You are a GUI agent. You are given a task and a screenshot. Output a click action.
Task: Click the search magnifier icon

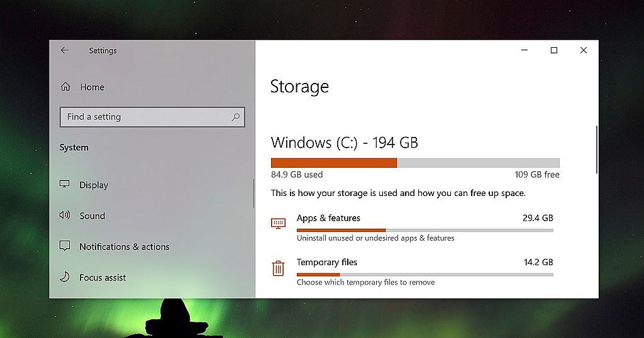[236, 117]
